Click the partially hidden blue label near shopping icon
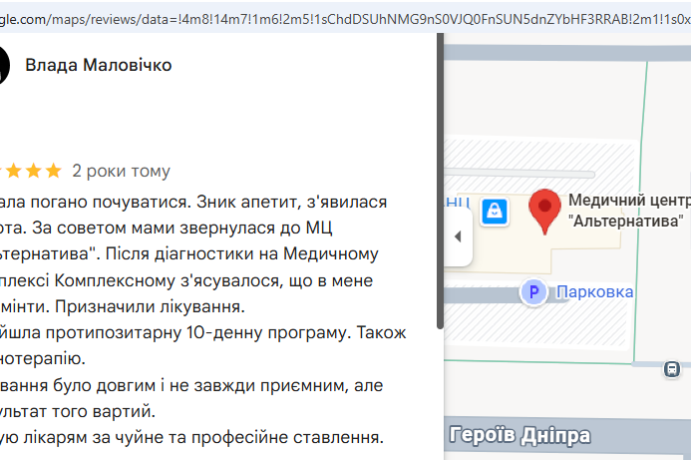 pos(457,202)
